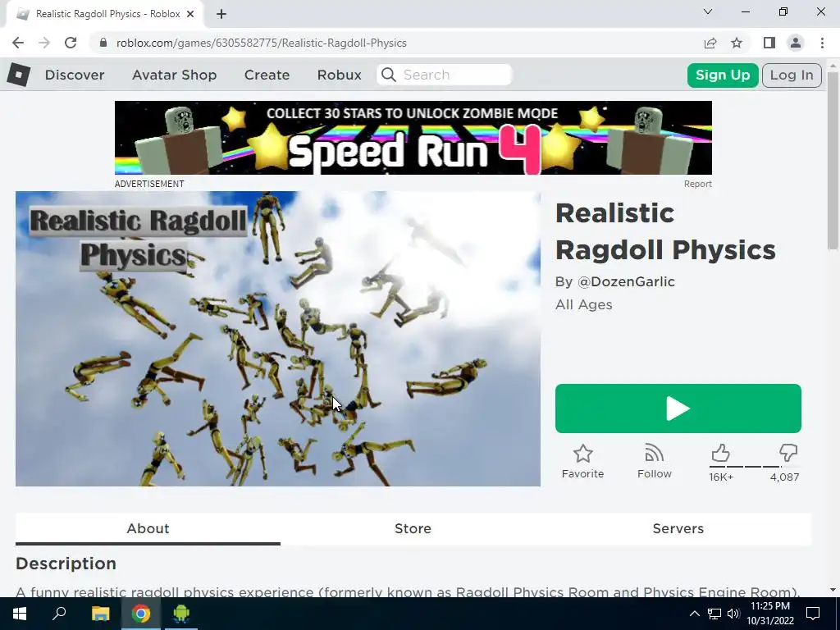The image size is (840, 630).
Task: Switch to the Servers tab
Action: click(678, 529)
